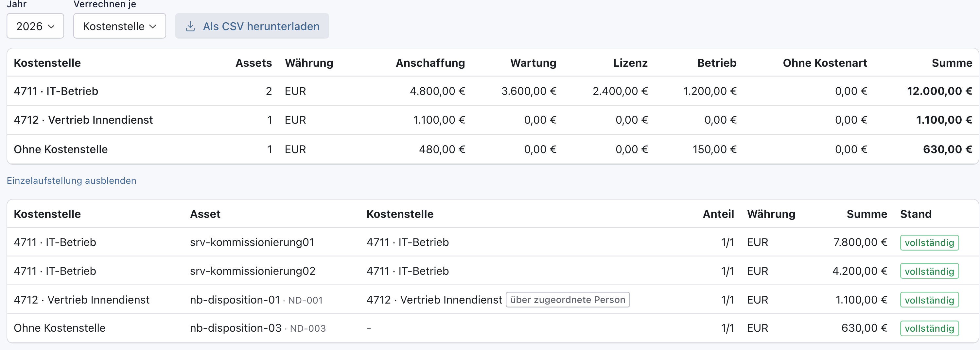Click the 4.200,00 € detail sum

tap(859, 271)
